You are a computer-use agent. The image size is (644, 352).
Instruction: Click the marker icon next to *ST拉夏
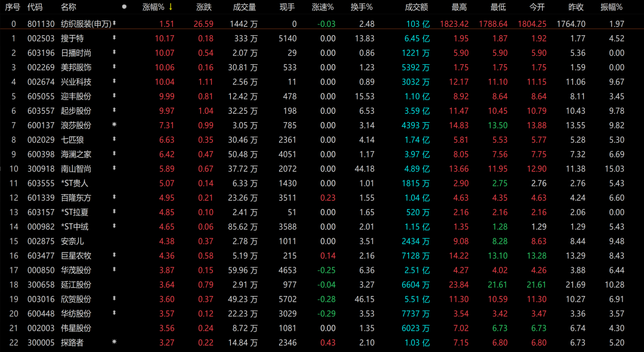[114, 211]
